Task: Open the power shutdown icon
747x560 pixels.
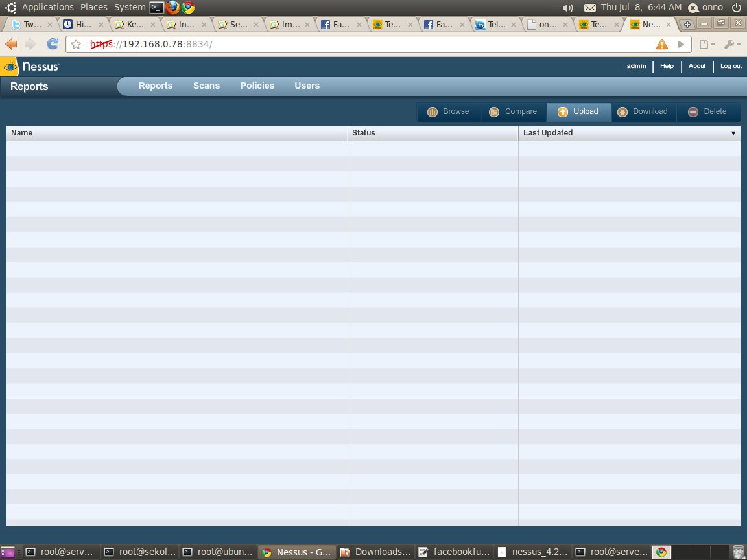Action: click(737, 7)
